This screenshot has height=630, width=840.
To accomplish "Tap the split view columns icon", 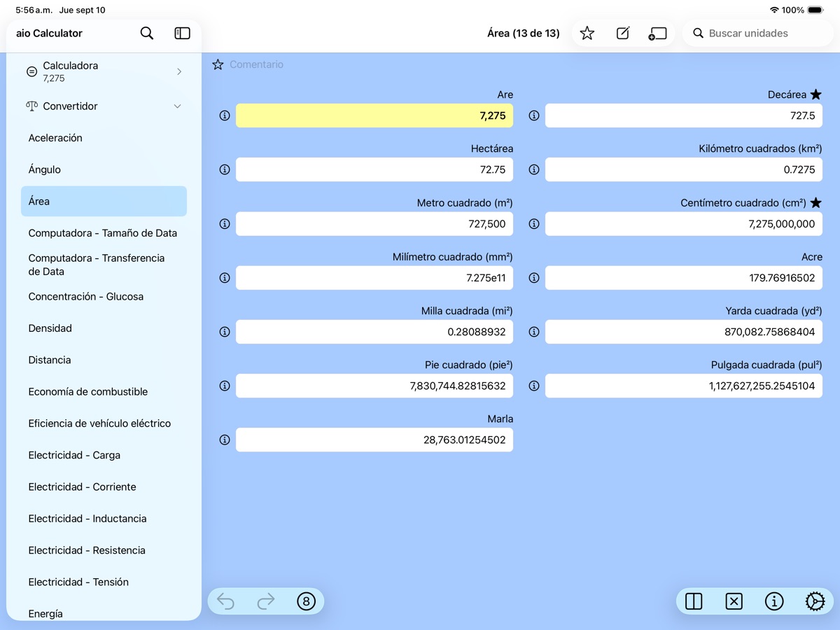I will (694, 601).
